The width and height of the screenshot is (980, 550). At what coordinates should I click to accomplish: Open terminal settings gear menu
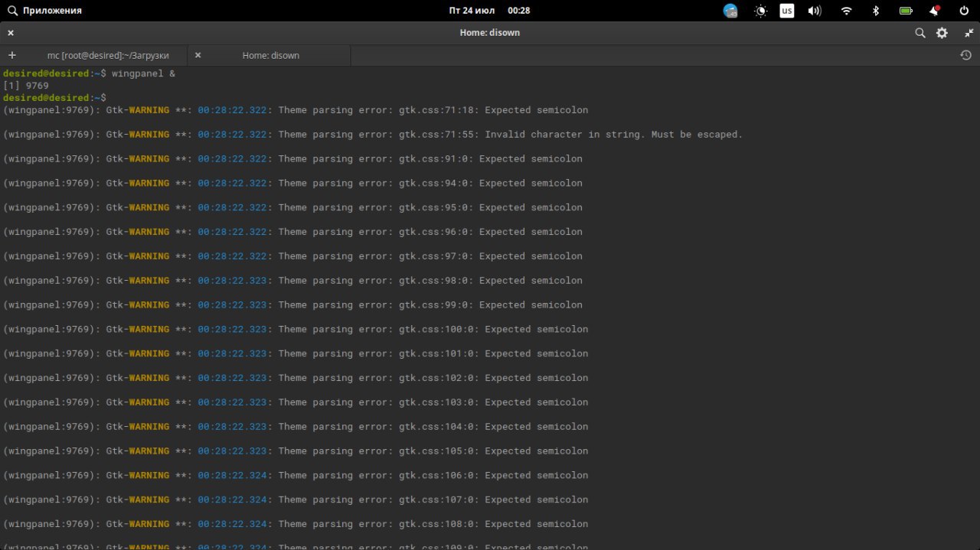click(942, 33)
